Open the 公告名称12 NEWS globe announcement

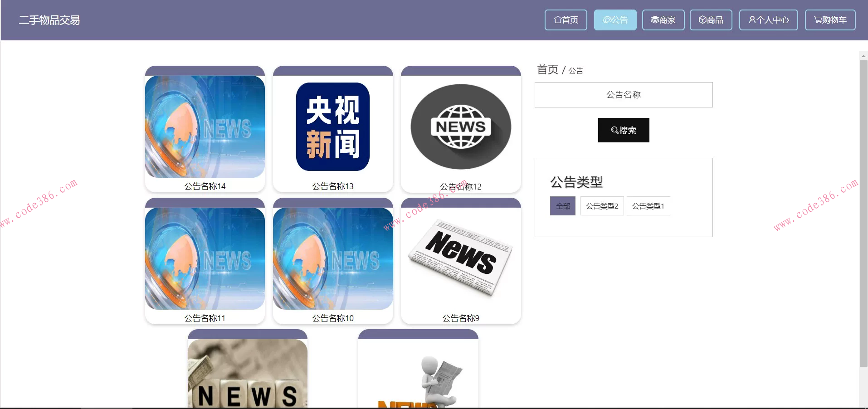click(460, 129)
